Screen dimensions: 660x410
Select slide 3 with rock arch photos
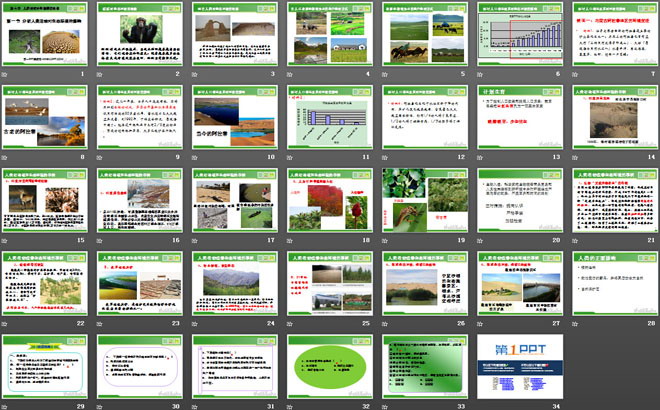235,34
